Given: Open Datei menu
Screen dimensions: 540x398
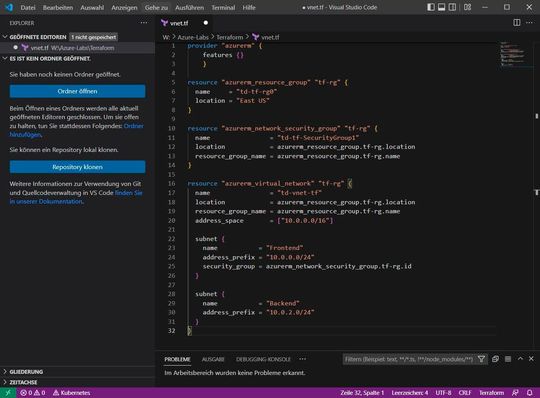Looking at the screenshot, I should [x=28, y=7].
